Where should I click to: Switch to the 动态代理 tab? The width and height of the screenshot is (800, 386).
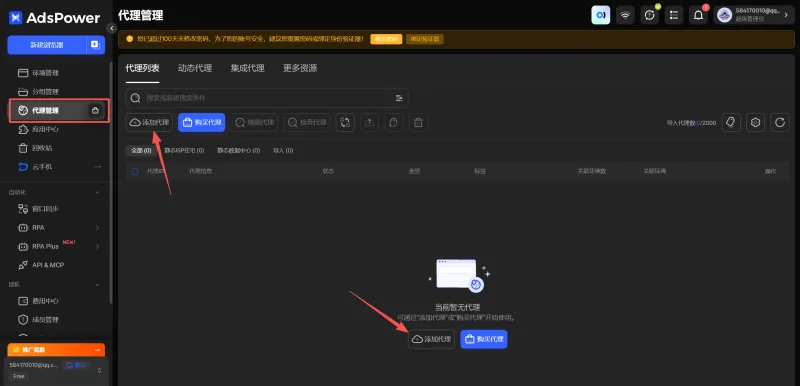click(195, 68)
